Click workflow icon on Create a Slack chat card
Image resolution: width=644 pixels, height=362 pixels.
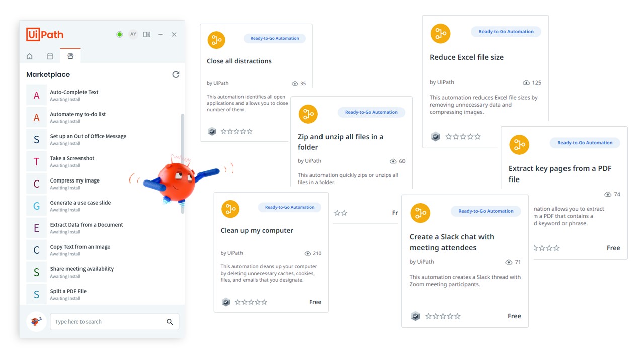(x=420, y=213)
